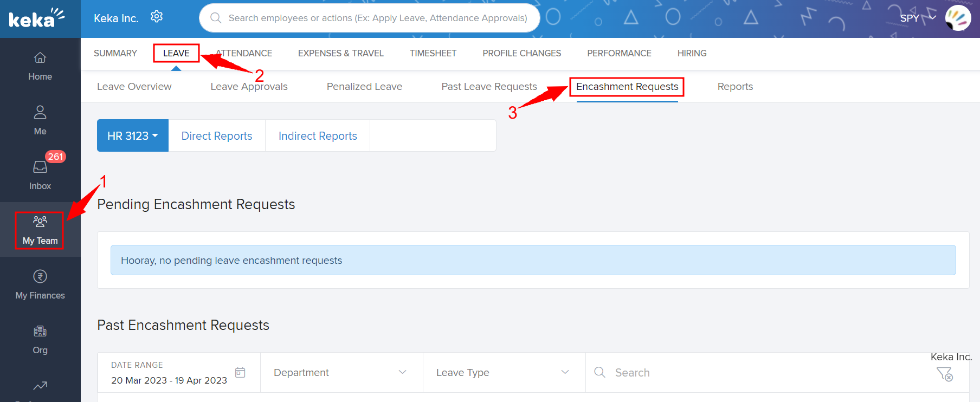Open the Inbox with 261 notifications
The image size is (980, 402).
tap(40, 167)
